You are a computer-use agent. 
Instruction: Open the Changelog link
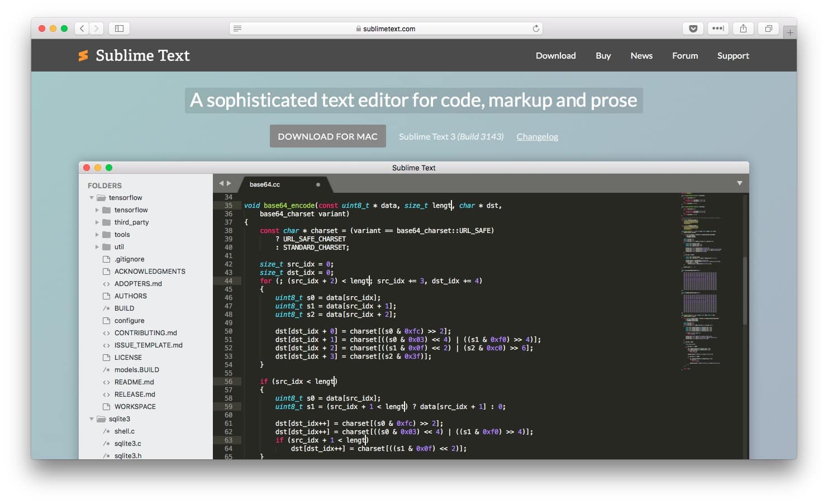[x=537, y=136]
